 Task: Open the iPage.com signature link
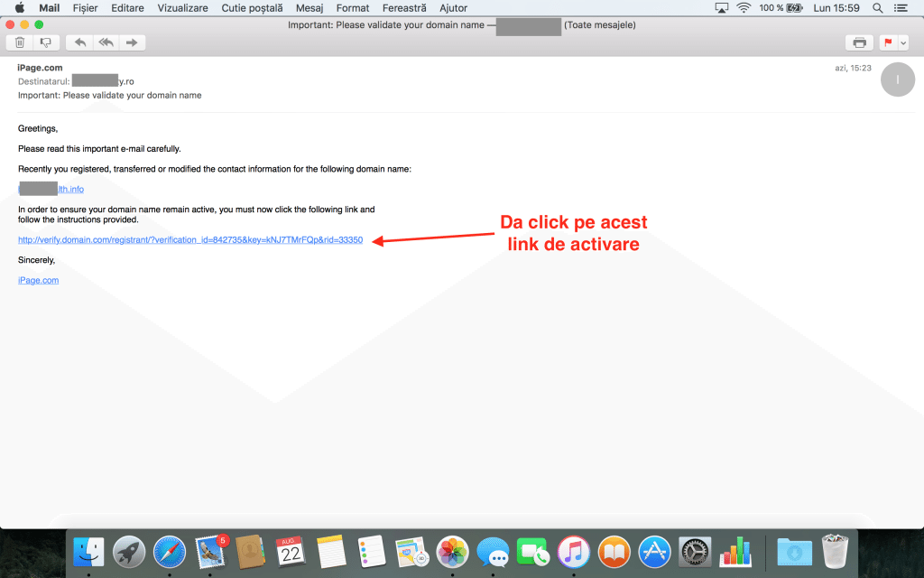[x=38, y=280]
